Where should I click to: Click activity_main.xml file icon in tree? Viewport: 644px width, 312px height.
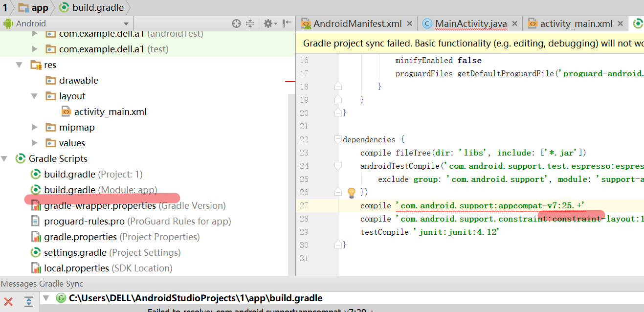(x=66, y=111)
